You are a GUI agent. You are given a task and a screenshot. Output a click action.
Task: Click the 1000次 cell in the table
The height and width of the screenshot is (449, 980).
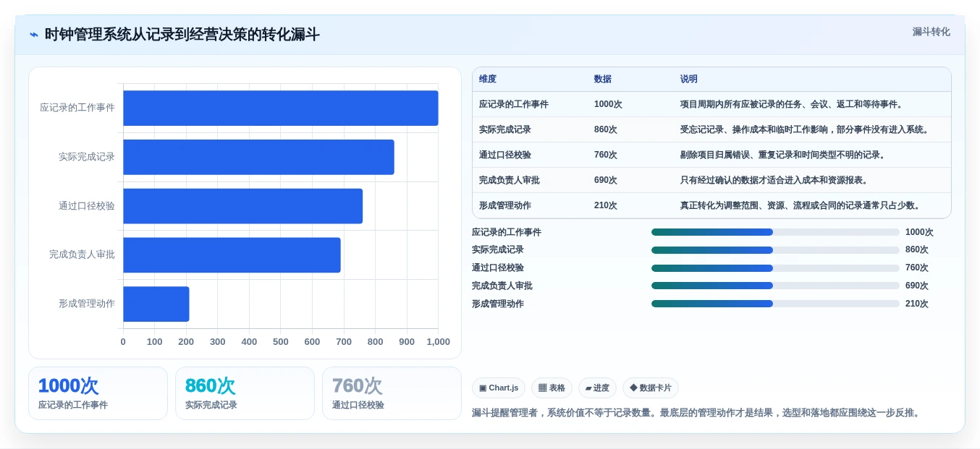(608, 104)
